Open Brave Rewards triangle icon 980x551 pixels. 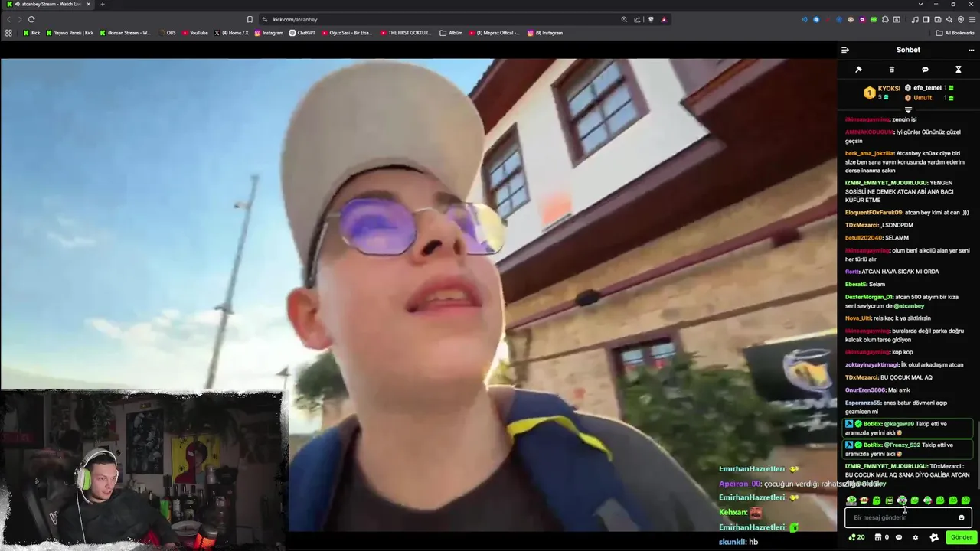click(x=664, y=19)
